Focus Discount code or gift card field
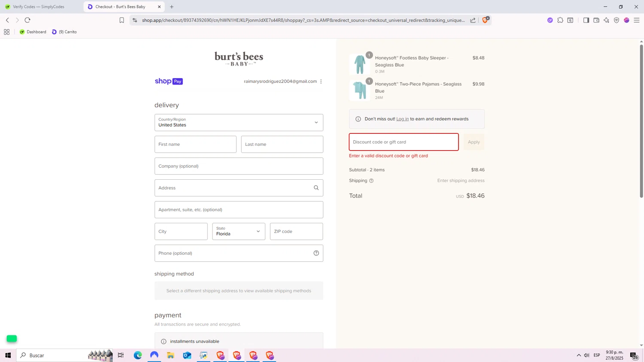Viewport: 644px width, 362px height. point(404,142)
